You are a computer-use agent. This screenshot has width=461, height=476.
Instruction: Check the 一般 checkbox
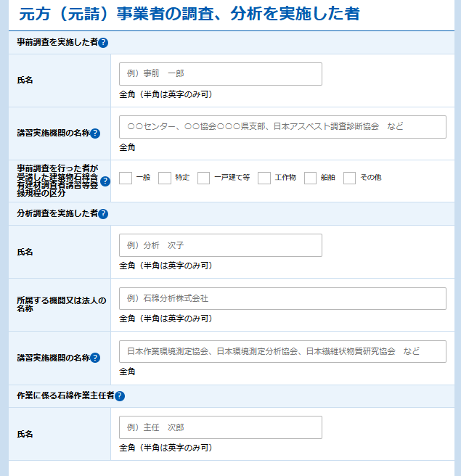(x=126, y=178)
